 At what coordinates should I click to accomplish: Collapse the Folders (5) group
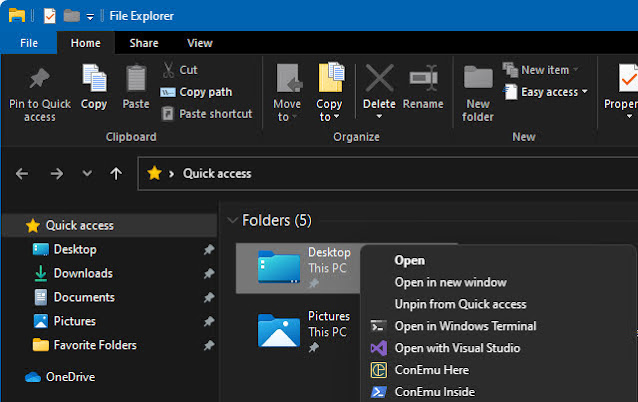coord(232,220)
